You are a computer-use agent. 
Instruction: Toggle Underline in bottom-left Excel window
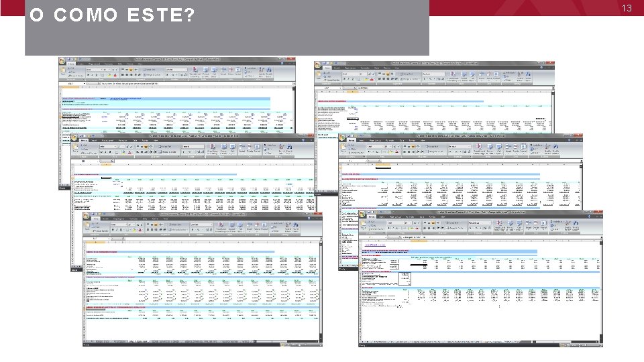[x=121, y=230]
